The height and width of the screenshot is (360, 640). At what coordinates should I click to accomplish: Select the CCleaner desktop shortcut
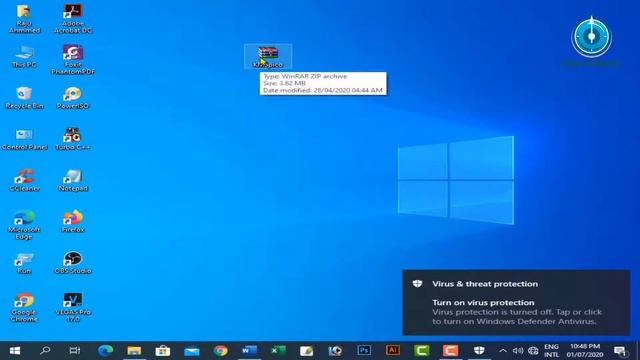24,180
